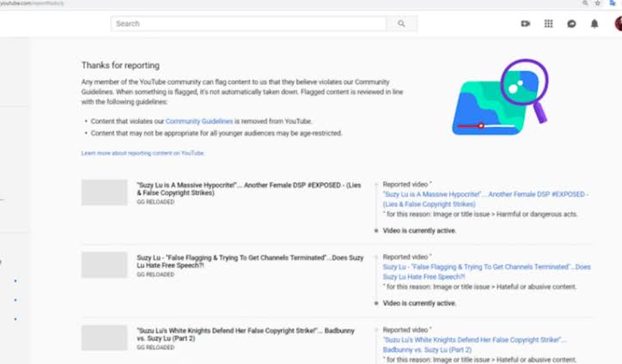Image resolution: width=622 pixels, height=364 pixels.
Task: Open reported link "Suzy Lu is A Massive Hypocrite"
Action: pos(485,199)
